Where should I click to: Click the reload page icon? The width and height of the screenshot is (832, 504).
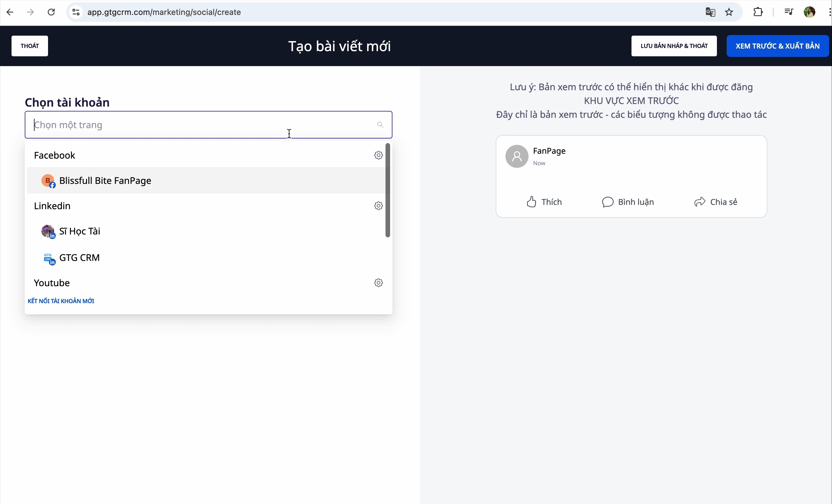click(51, 12)
